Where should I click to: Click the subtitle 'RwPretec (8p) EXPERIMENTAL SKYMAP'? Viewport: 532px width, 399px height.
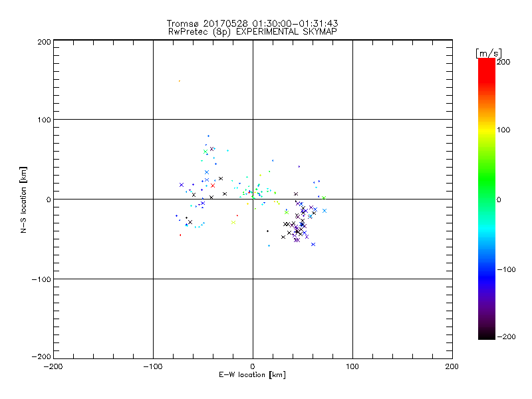253,32
